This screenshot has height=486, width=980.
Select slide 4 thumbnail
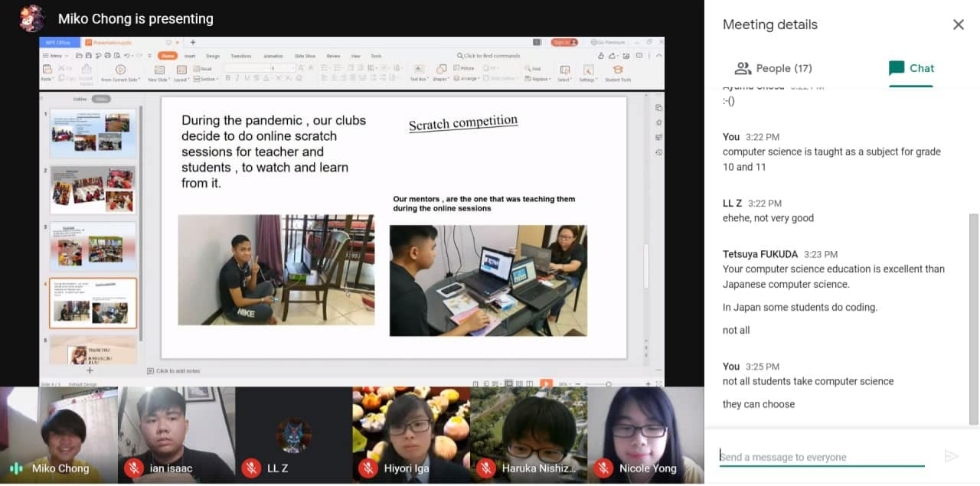[93, 302]
